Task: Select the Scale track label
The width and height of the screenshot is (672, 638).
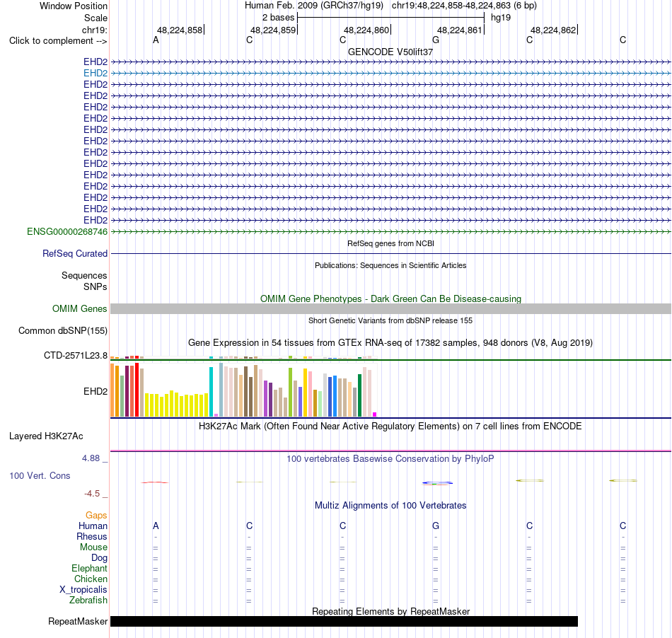Action: click(x=95, y=18)
